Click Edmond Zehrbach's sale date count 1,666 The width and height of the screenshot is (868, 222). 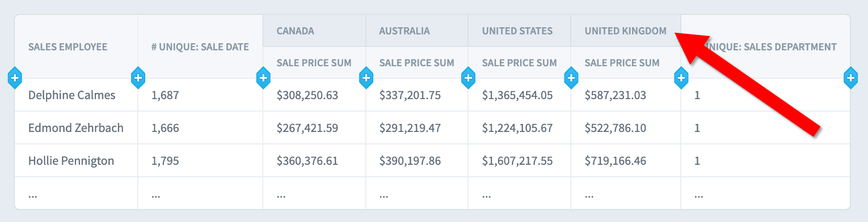tap(165, 128)
